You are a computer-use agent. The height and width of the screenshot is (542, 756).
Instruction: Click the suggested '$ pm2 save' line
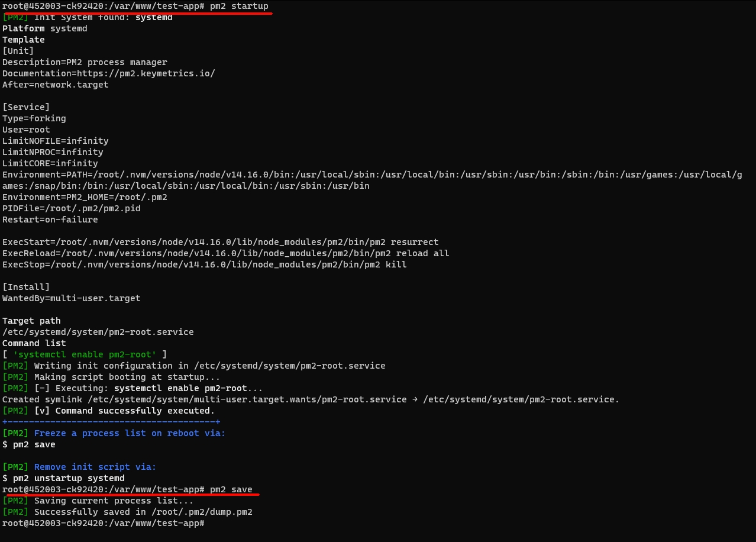[29, 444]
